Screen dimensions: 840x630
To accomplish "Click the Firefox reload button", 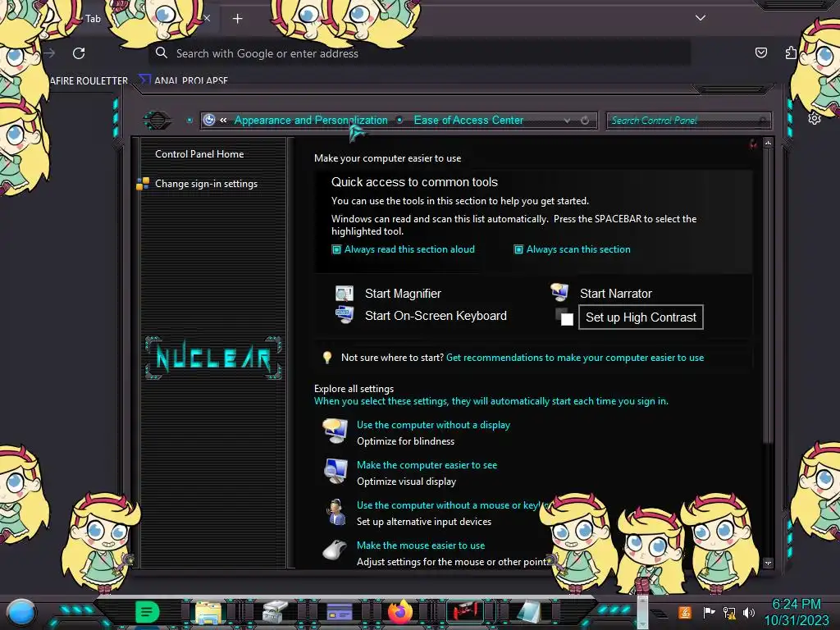I will (x=79, y=53).
